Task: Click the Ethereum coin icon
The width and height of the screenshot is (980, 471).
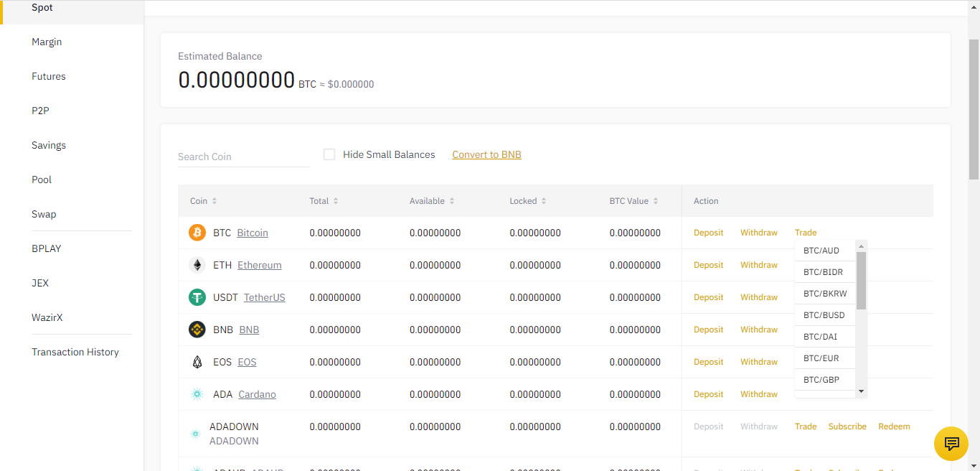Action: [197, 265]
